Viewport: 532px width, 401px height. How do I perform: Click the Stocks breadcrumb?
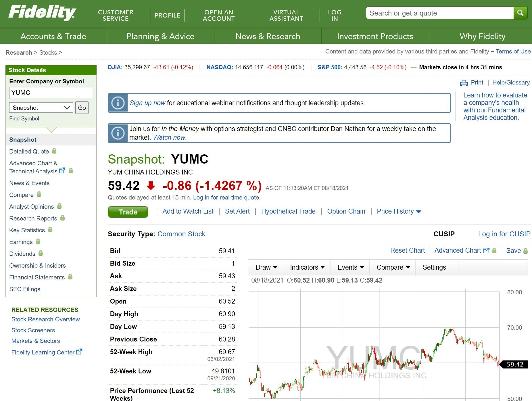pos(48,52)
